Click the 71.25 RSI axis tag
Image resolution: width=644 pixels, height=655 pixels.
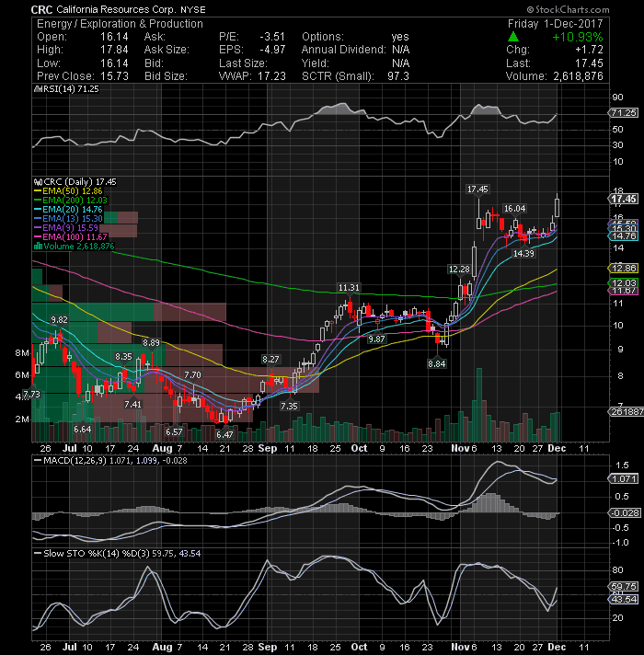point(624,113)
